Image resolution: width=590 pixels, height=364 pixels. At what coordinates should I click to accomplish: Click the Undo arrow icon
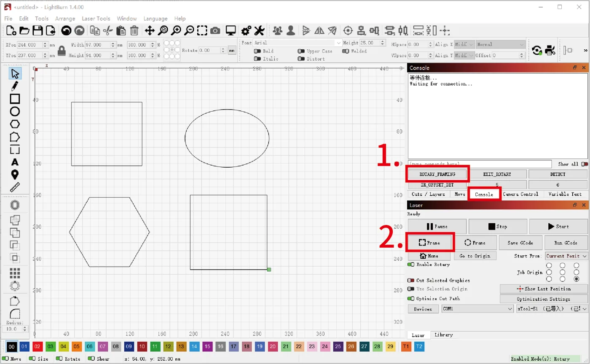tap(66, 30)
